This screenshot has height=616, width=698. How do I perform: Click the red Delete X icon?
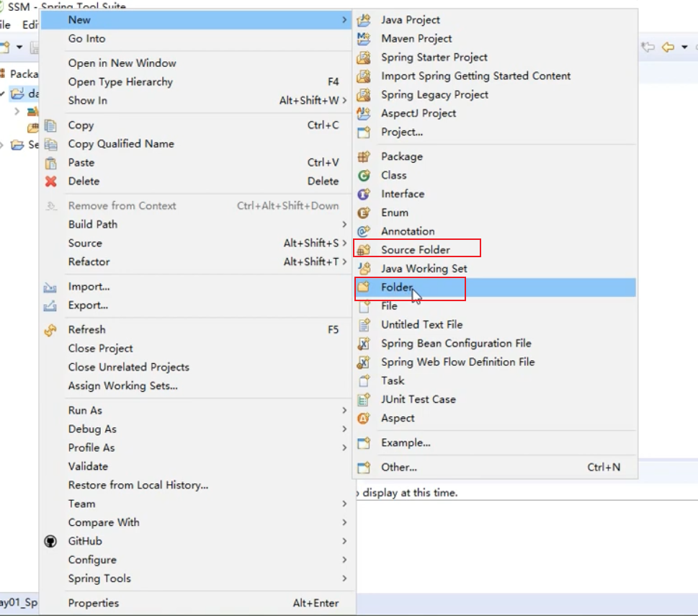pos(50,181)
